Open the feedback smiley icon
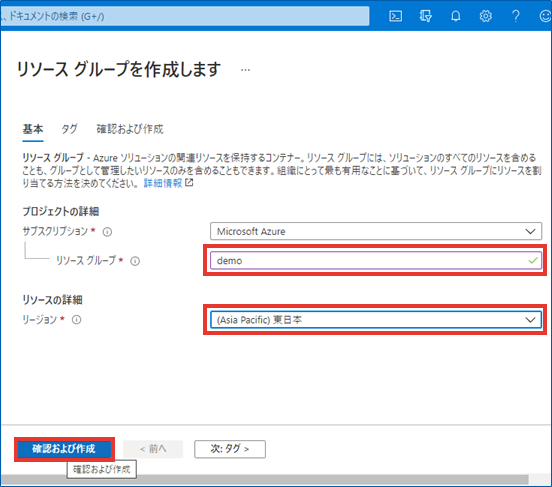552x487 pixels. 545,16
